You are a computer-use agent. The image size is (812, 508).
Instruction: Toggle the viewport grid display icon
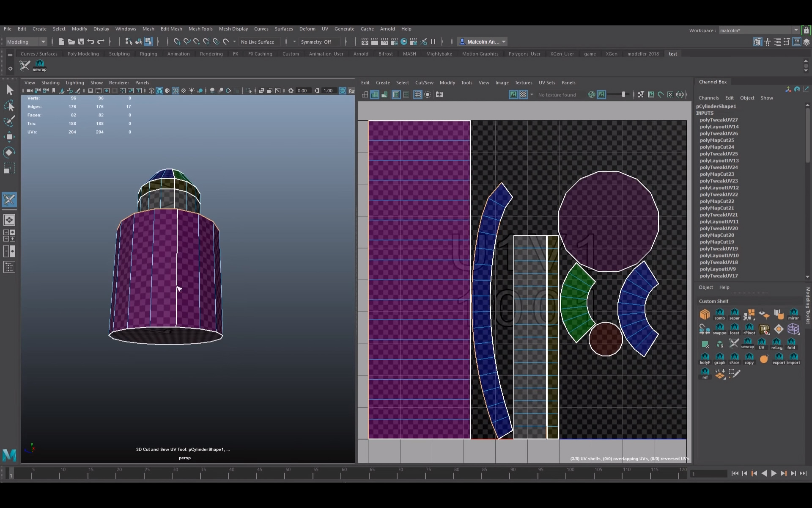[90, 91]
